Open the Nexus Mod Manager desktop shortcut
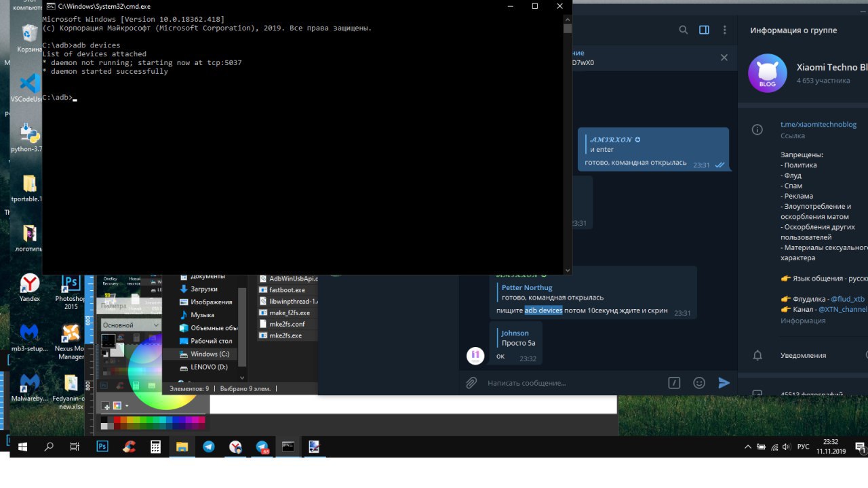 pyautogui.click(x=70, y=342)
